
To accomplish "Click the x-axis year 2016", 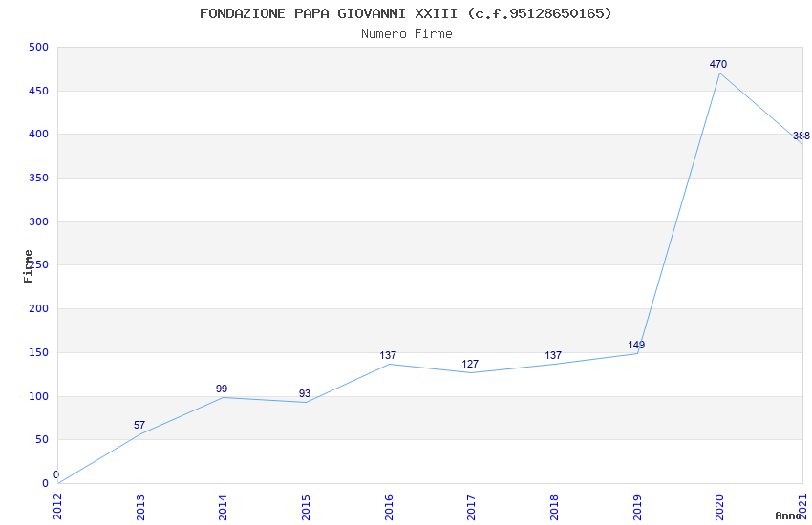I will coord(389,507).
